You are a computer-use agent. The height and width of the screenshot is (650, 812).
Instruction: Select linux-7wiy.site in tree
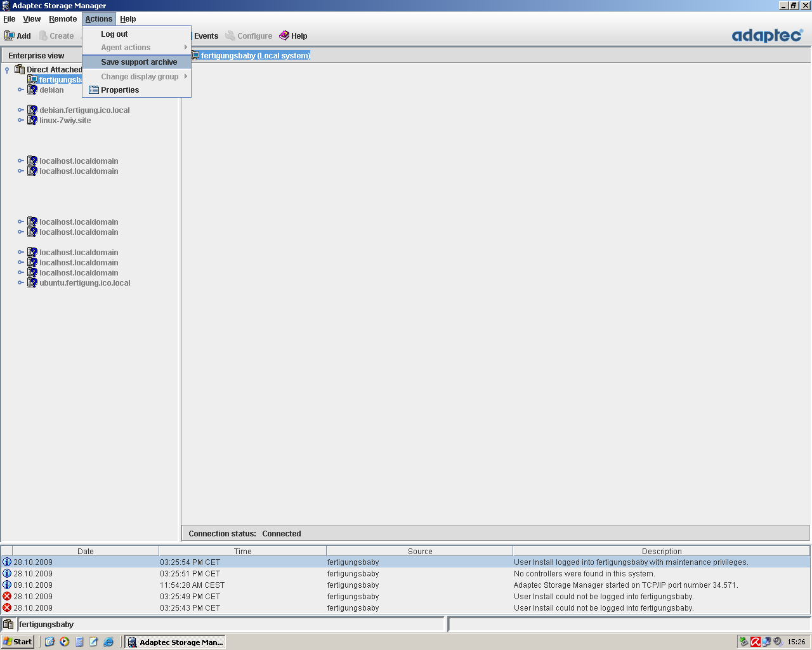[x=65, y=120]
